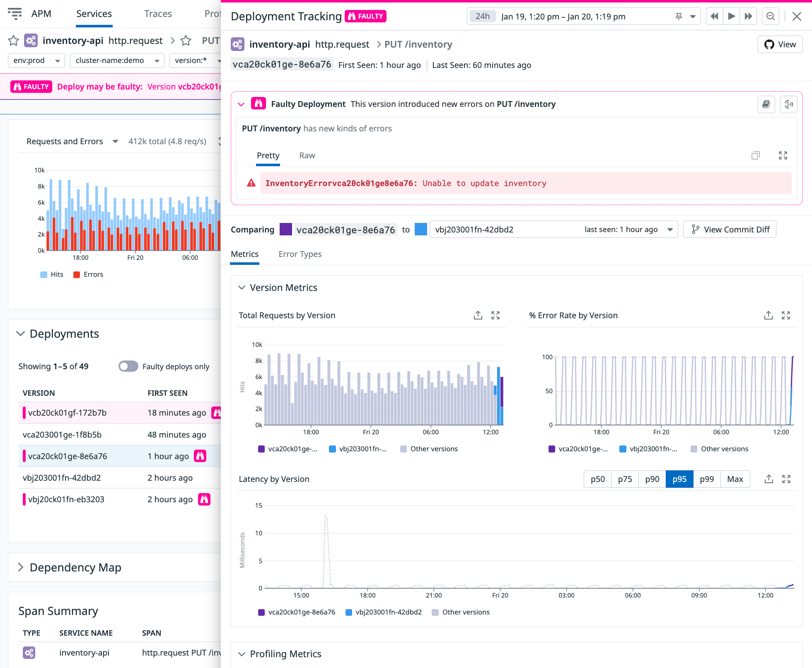Click View Commit Diff button
Viewport: 812px width, 668px height.
730,230
